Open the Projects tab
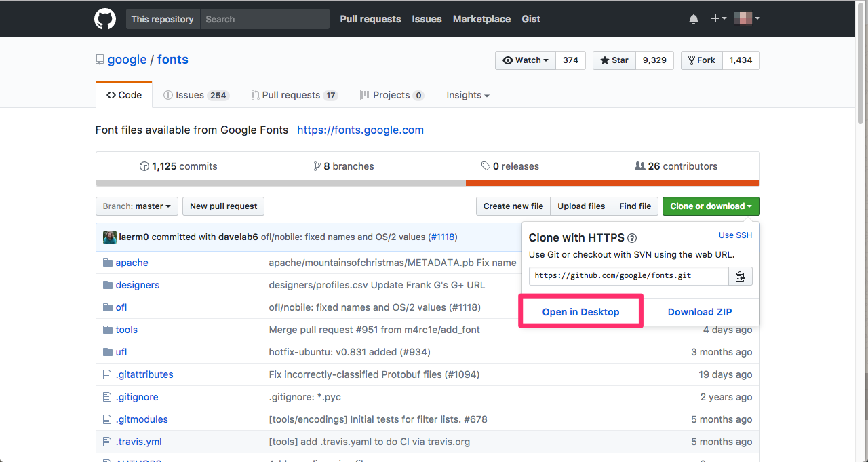 [x=392, y=95]
